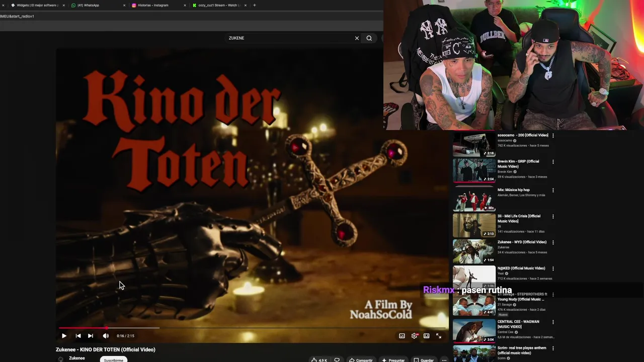Open options menu for Zukenee WYD
The height and width of the screenshot is (362, 644).
(x=553, y=242)
